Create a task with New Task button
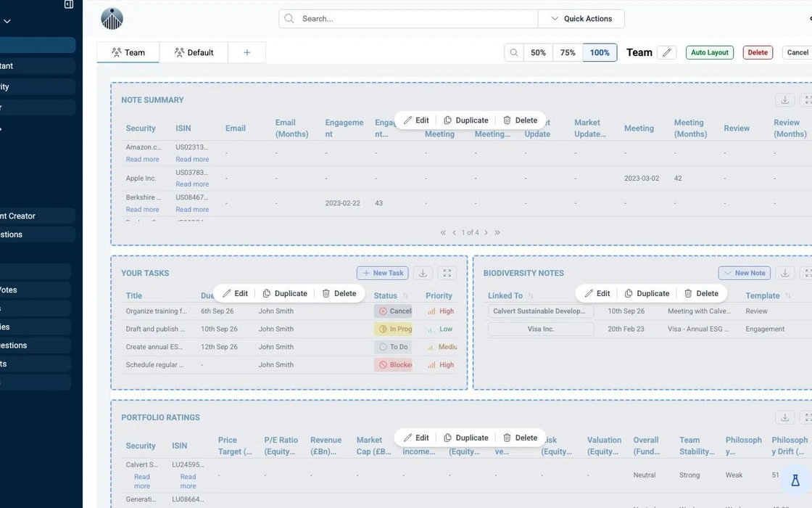Image resolution: width=812 pixels, height=508 pixels. coord(383,273)
